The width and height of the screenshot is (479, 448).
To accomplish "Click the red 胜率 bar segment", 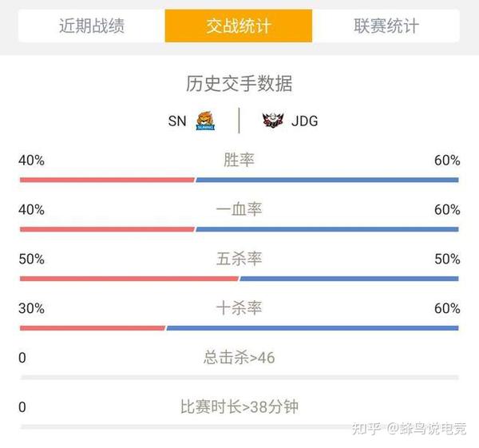I will (107, 180).
